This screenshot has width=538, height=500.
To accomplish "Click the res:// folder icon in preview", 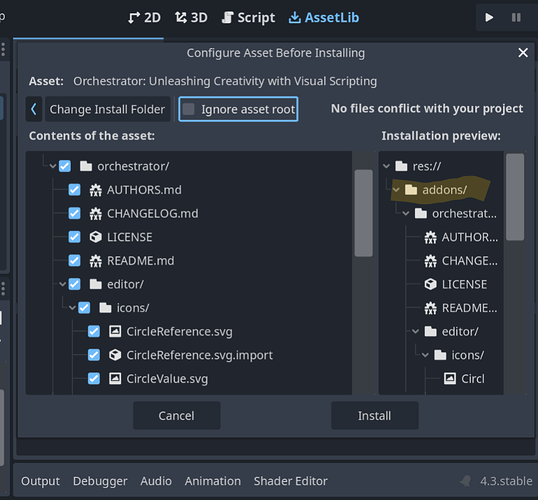I will [x=401, y=166].
